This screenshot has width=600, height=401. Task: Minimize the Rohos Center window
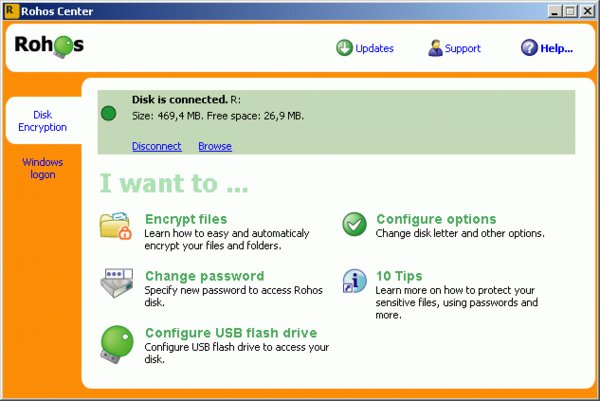[554, 11]
